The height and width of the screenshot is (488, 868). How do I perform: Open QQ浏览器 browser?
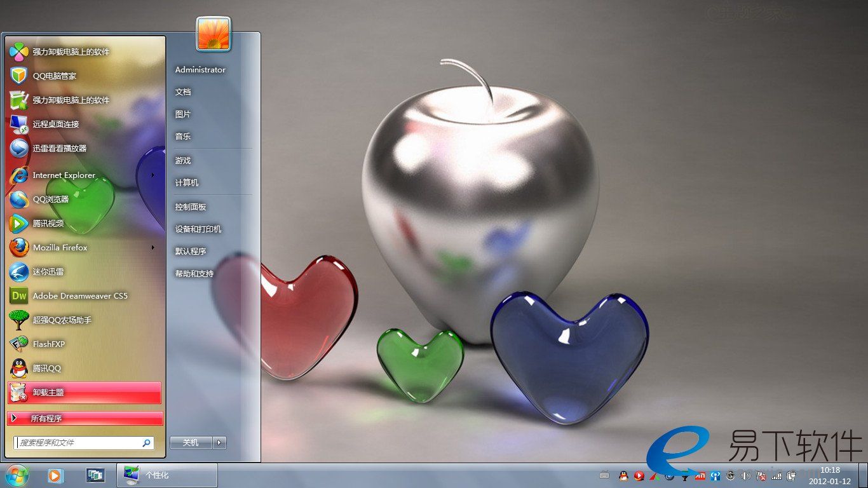[x=84, y=199]
